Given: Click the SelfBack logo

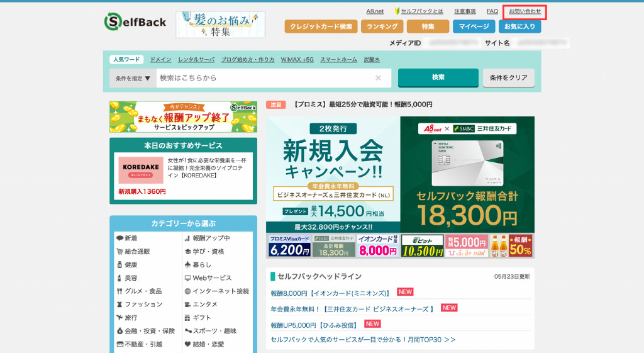Looking at the screenshot, I should pyautogui.click(x=135, y=21).
